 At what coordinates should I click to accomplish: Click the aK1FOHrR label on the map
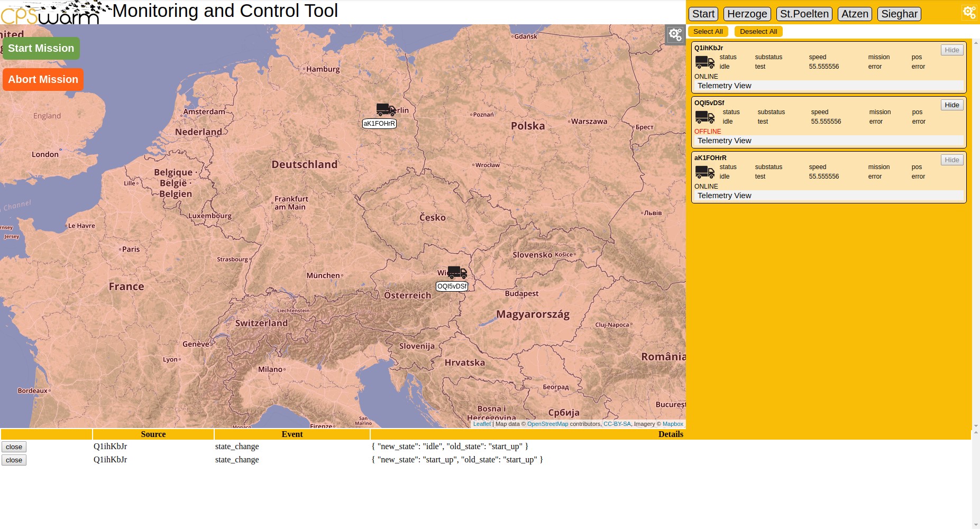click(x=379, y=124)
